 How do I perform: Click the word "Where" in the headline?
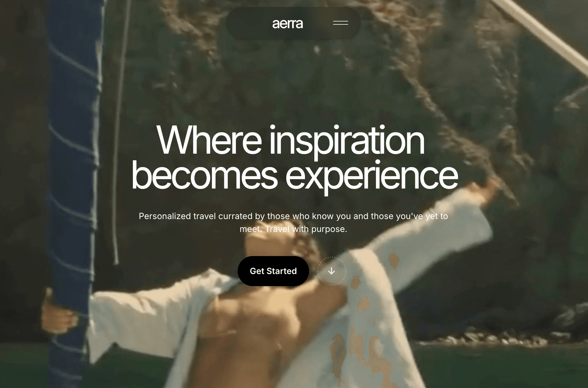click(x=209, y=140)
